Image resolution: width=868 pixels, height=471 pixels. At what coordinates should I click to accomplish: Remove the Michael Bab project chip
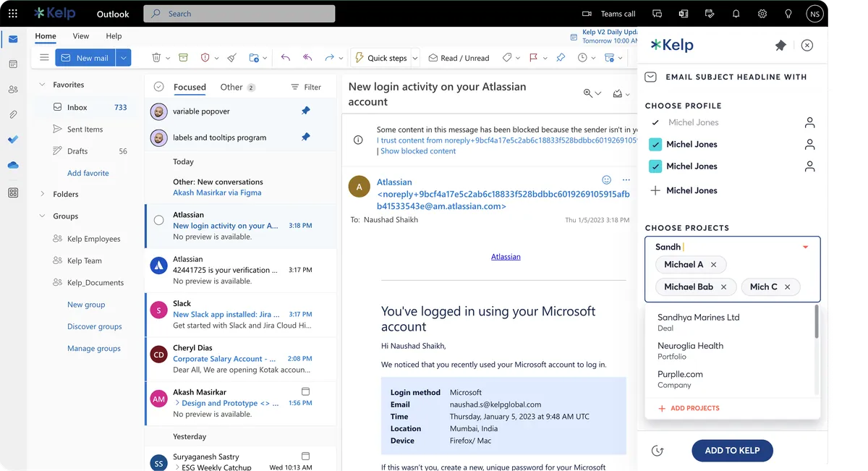coord(724,287)
